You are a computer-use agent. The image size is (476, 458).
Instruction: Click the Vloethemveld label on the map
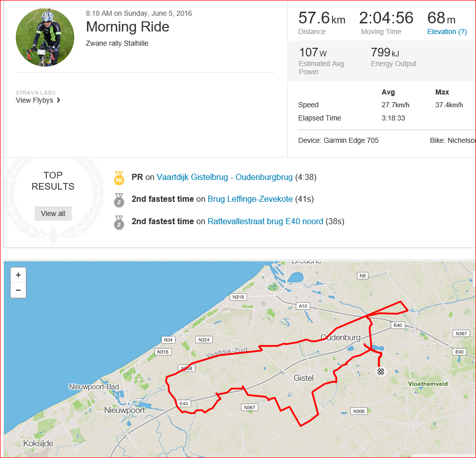(428, 384)
